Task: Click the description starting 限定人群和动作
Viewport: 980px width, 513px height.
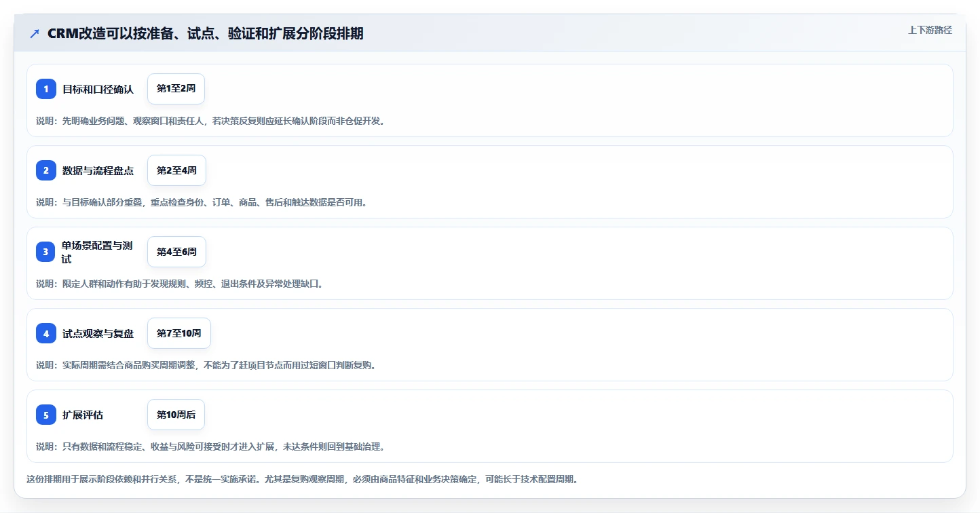Action: click(180, 284)
